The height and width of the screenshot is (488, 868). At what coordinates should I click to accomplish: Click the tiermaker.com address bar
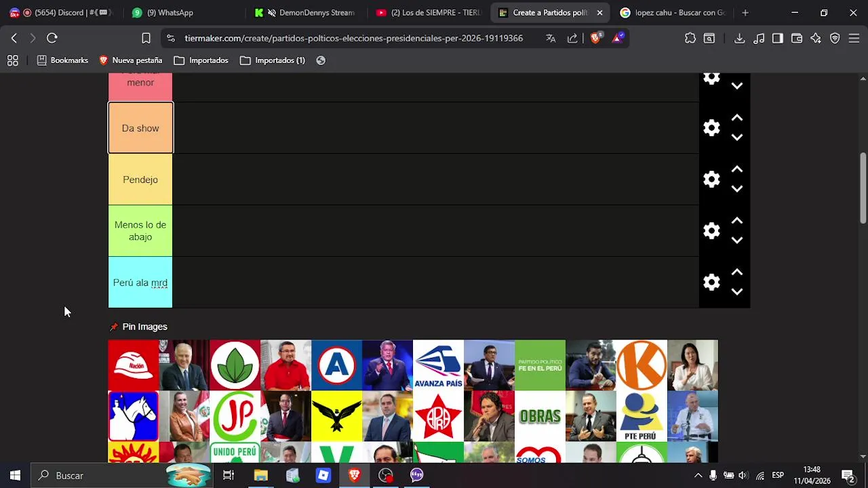click(353, 38)
